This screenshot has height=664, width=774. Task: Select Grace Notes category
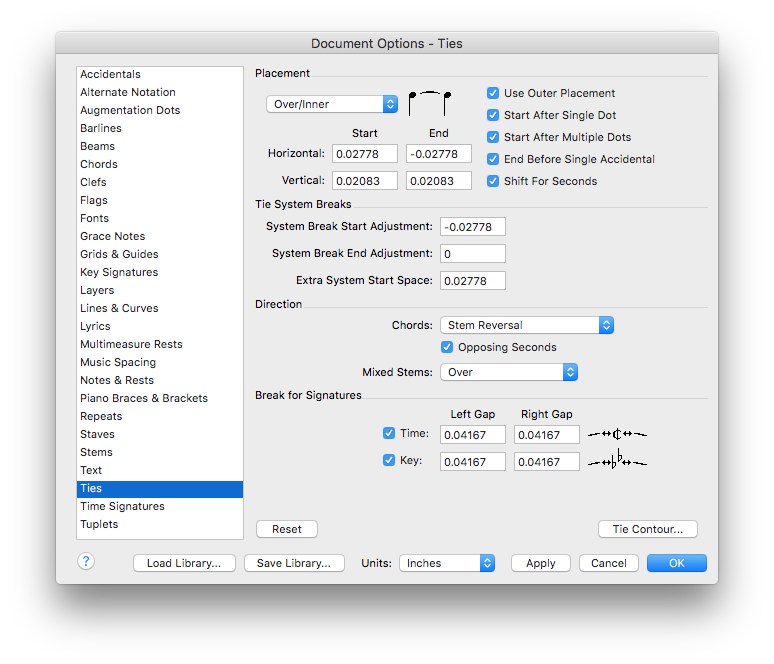point(160,236)
